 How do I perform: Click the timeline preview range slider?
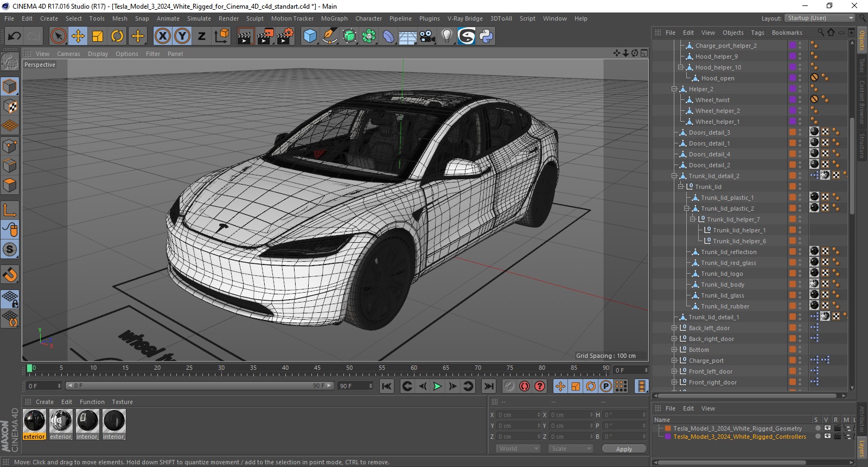click(x=199, y=386)
